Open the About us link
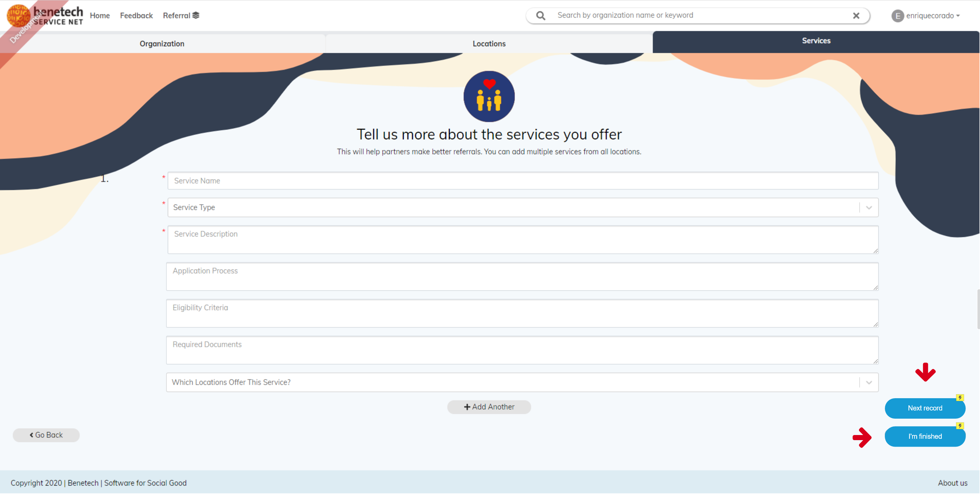 click(953, 483)
